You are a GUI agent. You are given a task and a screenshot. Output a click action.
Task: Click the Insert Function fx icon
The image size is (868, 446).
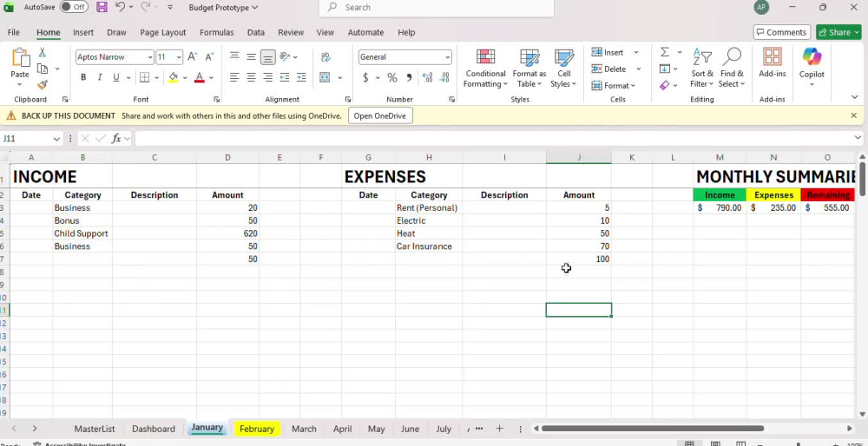[x=116, y=138]
